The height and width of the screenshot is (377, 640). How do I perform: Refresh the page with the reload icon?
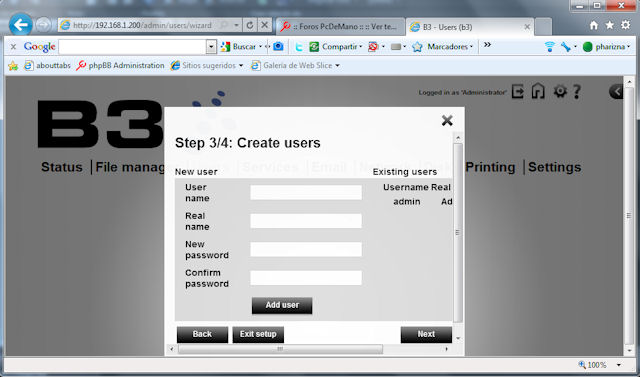250,25
